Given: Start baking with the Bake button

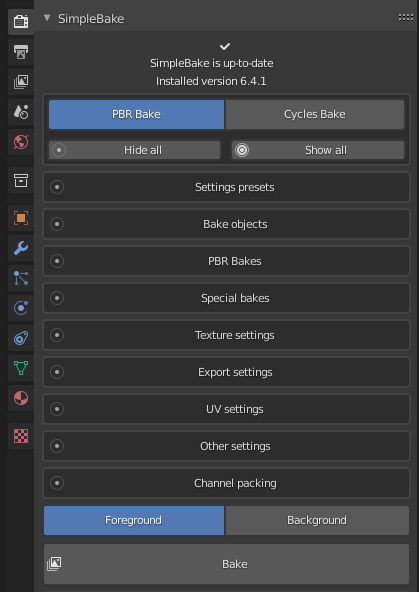Looking at the screenshot, I should (226, 564).
